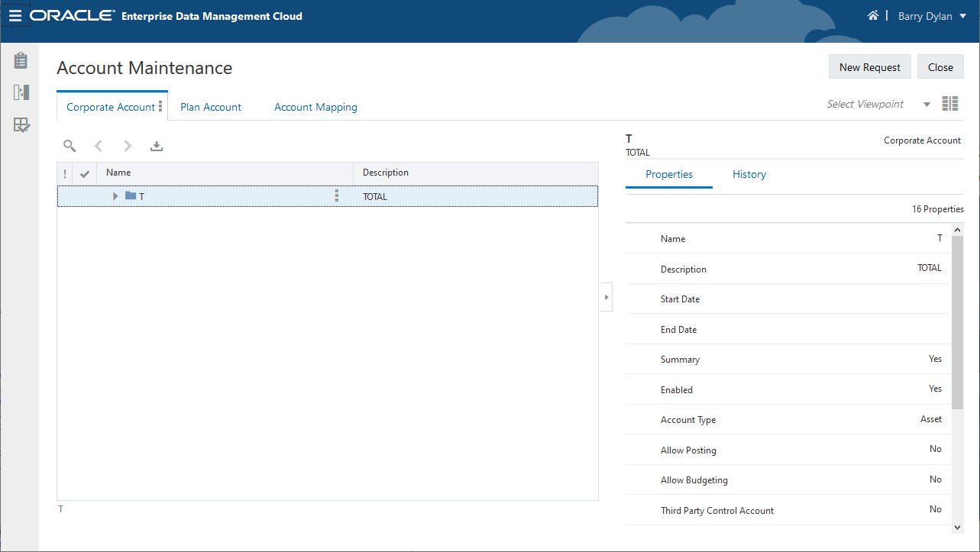Click the properties panel scrollbar down arrow
Screen dimensions: 980x552
[958, 527]
